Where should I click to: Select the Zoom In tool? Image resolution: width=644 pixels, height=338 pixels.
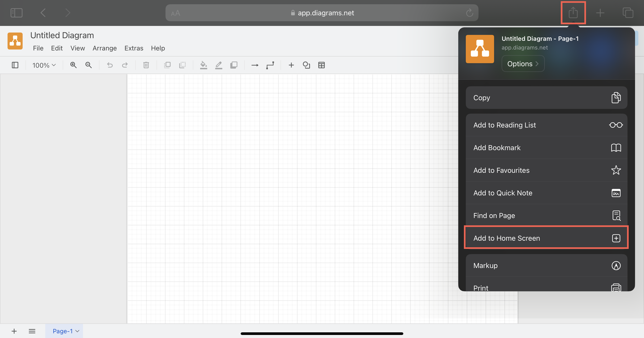(x=73, y=65)
